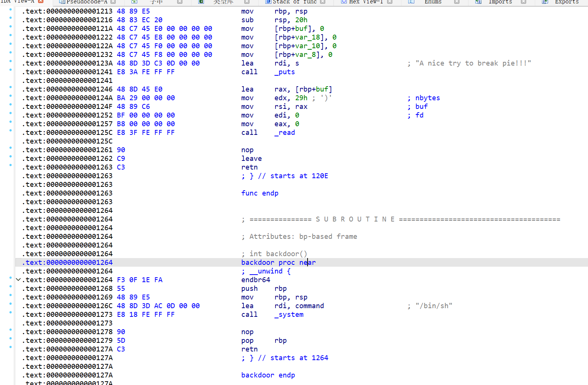The image size is (588, 385).
Task: Click 'backdoor proc near' declaration
Action: [279, 263]
